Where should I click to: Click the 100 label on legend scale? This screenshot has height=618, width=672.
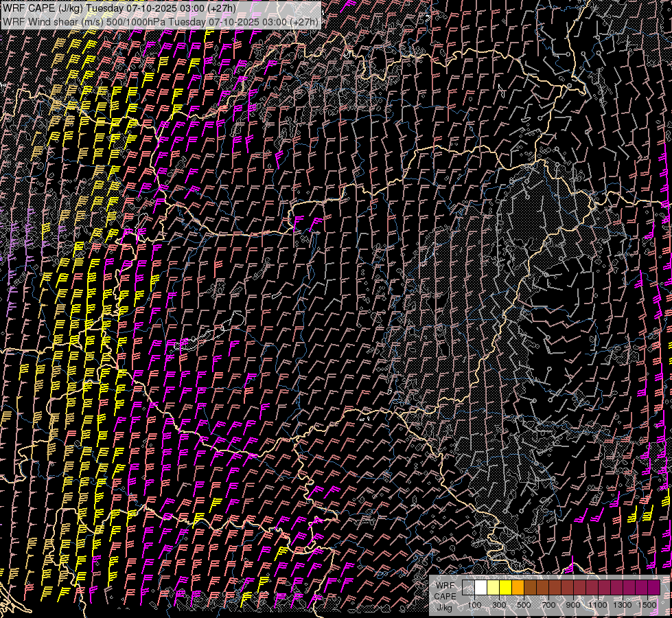[x=474, y=605]
